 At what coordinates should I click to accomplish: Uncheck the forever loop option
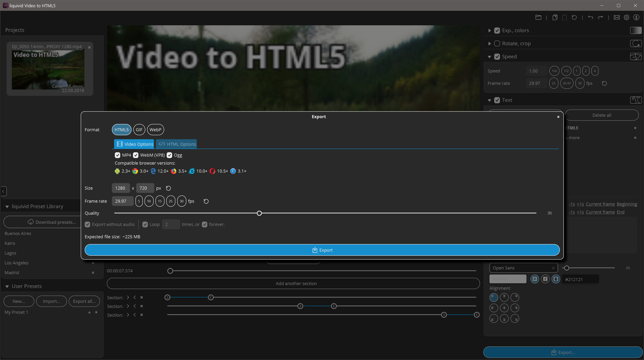coord(205,224)
